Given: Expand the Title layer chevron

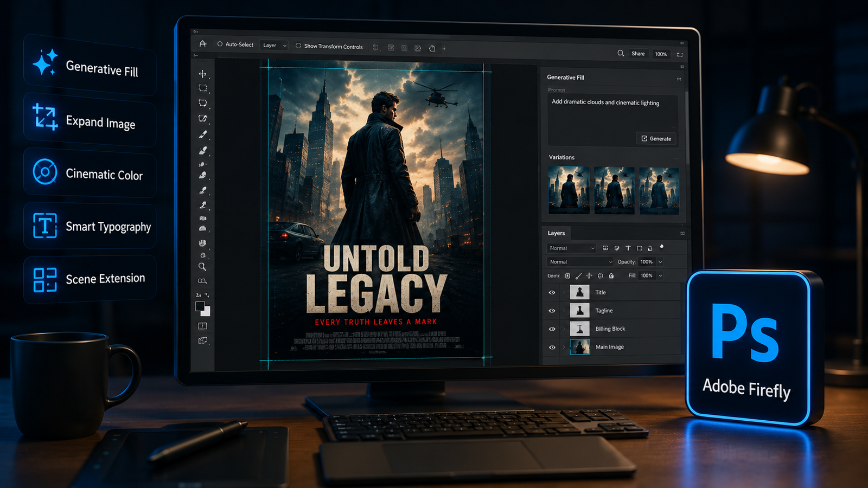Looking at the screenshot, I should [564, 293].
